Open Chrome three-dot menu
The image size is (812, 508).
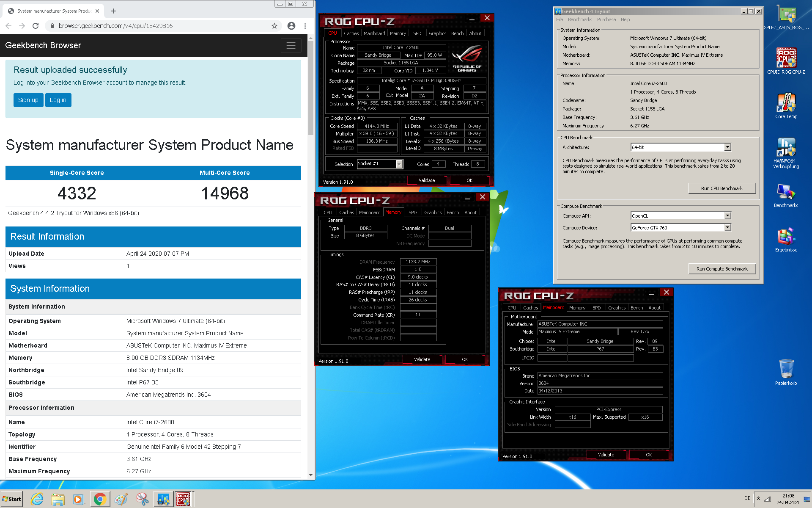[305, 26]
